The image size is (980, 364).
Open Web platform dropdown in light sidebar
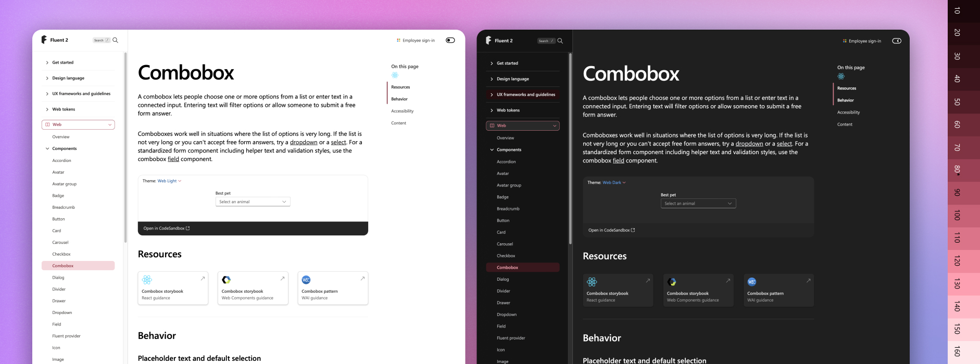[x=78, y=124]
